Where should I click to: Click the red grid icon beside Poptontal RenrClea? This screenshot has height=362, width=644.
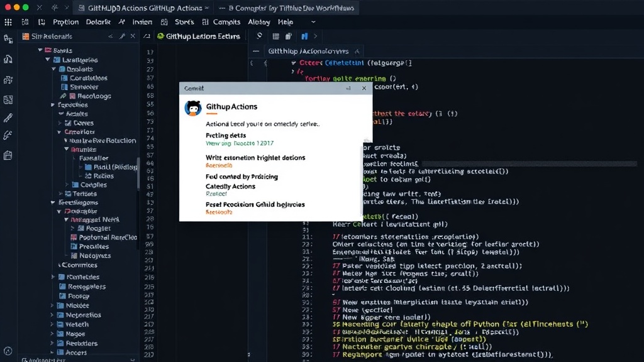pos(74,237)
